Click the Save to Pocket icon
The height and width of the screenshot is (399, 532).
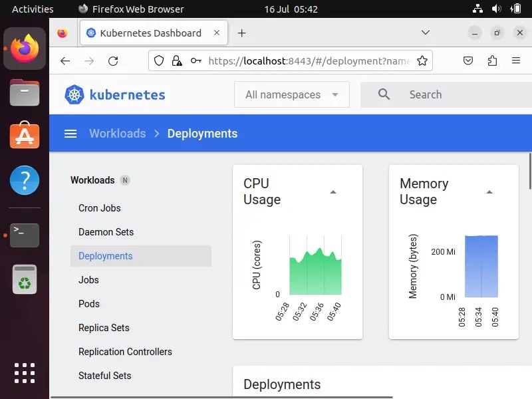click(x=468, y=61)
